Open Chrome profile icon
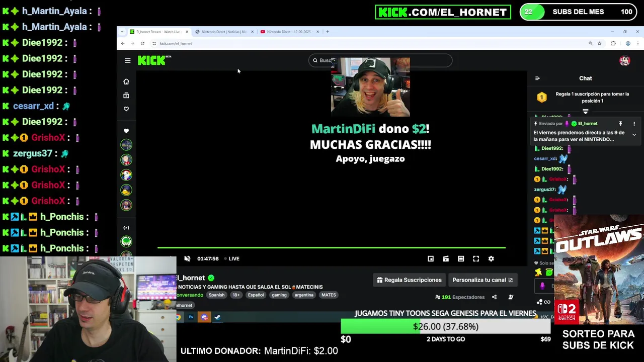 point(628,44)
